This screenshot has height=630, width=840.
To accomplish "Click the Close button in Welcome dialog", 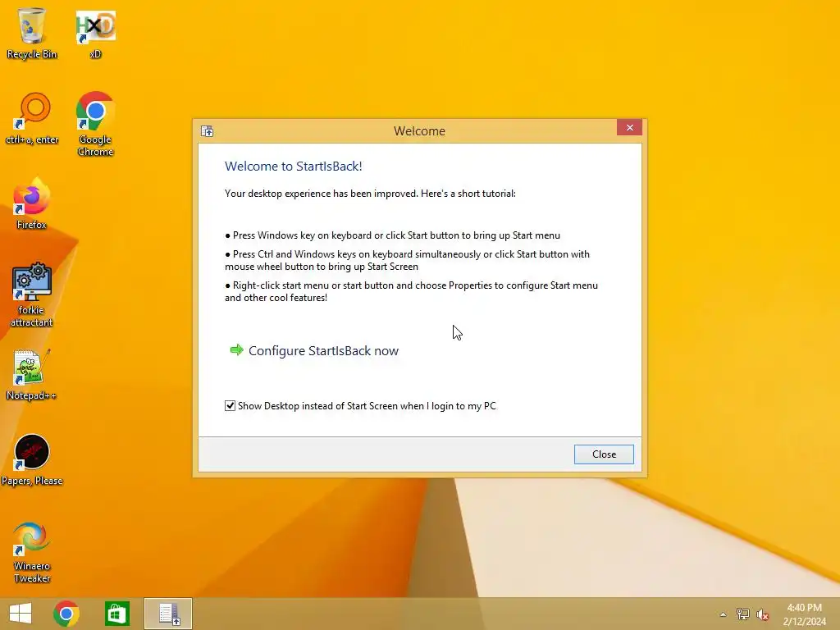I will click(604, 454).
